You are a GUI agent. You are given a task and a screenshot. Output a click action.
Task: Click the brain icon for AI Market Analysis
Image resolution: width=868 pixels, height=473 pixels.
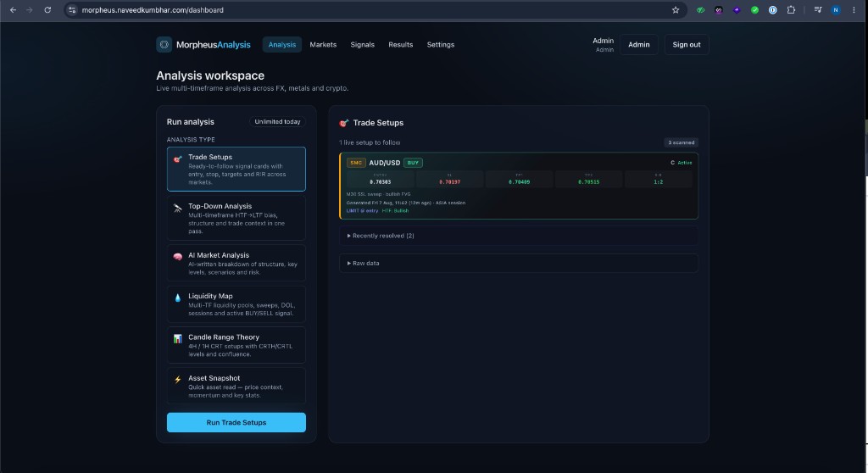[x=178, y=257]
